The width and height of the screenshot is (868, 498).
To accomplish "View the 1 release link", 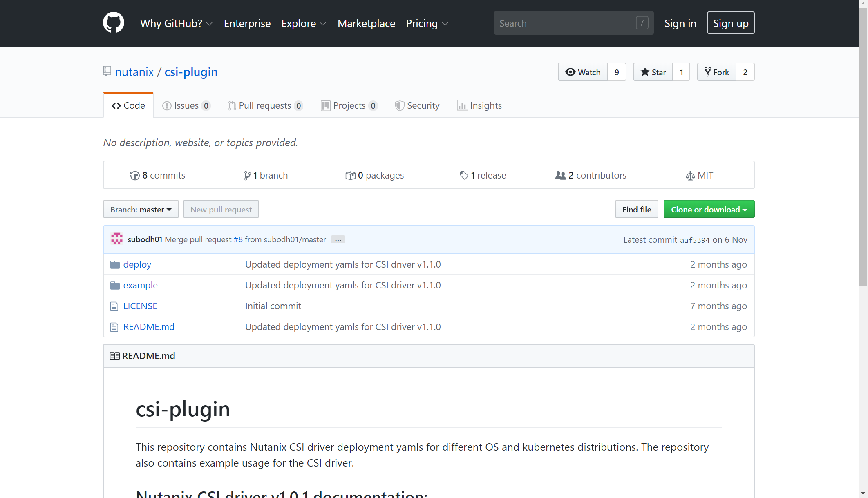I will pyautogui.click(x=483, y=175).
